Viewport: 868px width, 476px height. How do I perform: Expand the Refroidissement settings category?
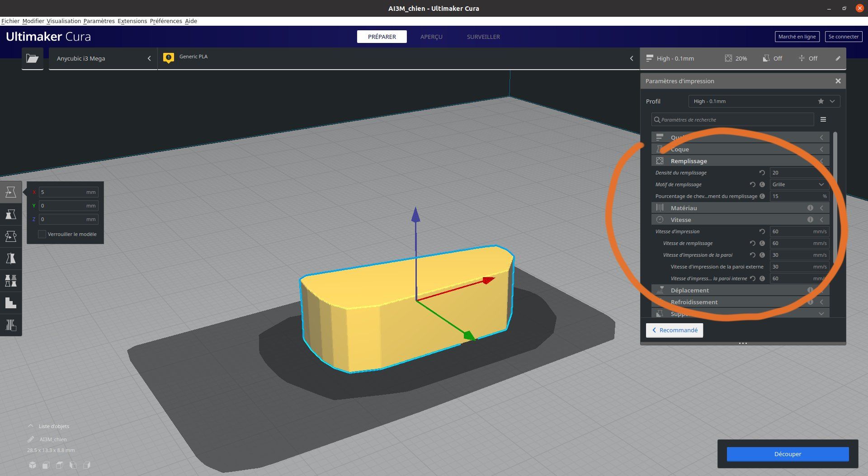pos(740,302)
